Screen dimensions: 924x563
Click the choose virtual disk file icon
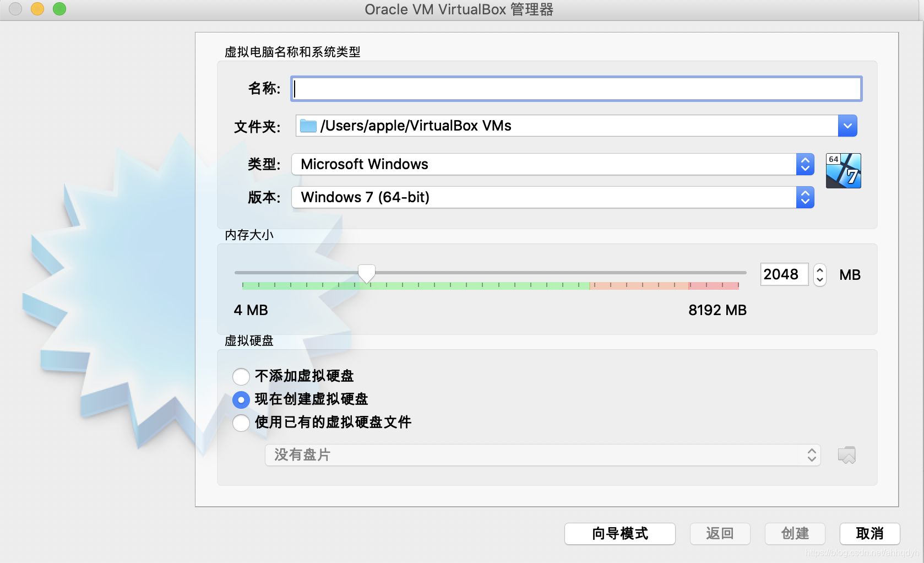click(846, 455)
